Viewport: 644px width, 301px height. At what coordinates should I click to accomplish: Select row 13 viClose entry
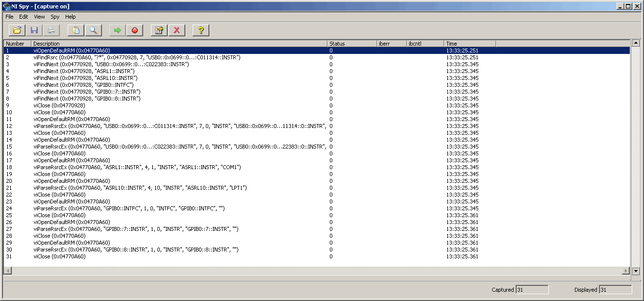click(x=317, y=133)
